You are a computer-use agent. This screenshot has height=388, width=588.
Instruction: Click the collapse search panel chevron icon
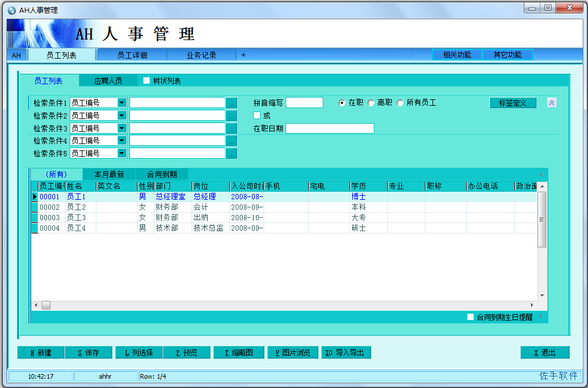tap(551, 103)
